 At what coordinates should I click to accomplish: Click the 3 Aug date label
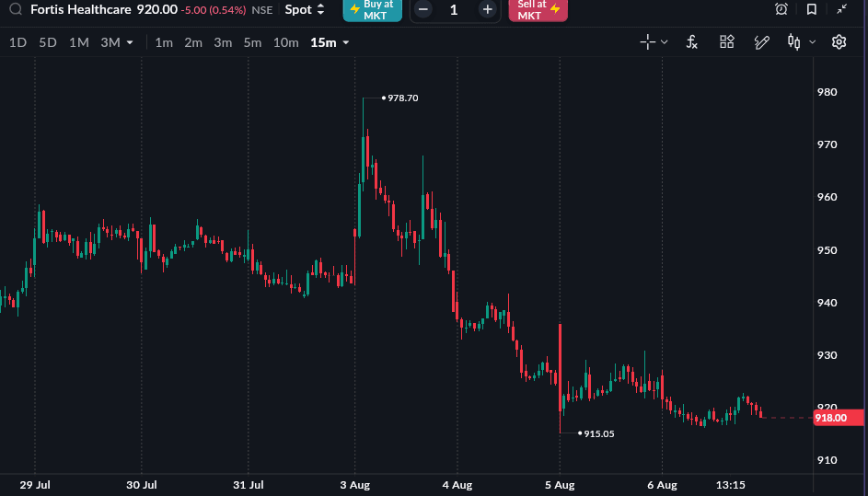[354, 486]
